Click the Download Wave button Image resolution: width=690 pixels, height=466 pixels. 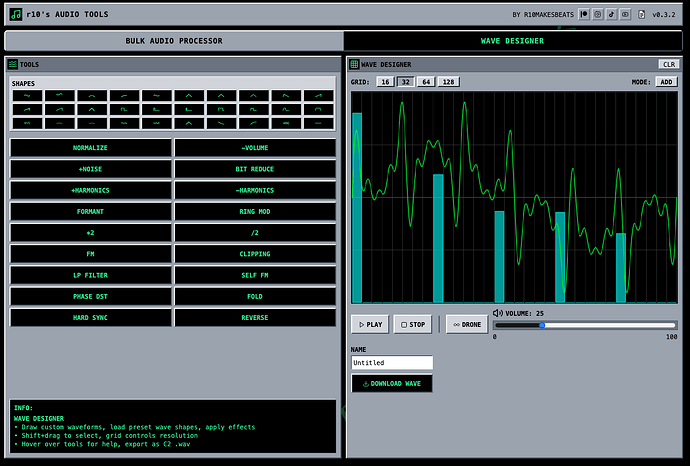(392, 383)
